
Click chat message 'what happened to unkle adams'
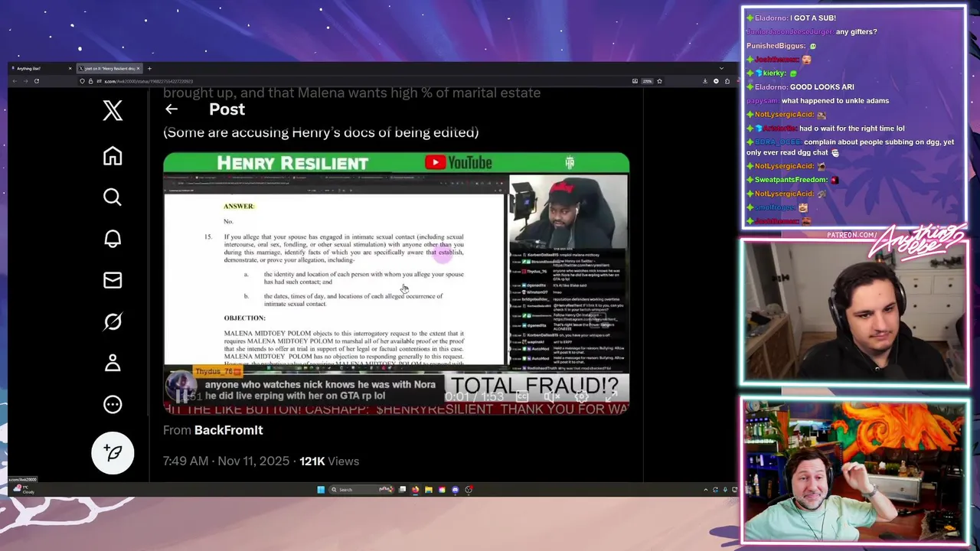836,101
